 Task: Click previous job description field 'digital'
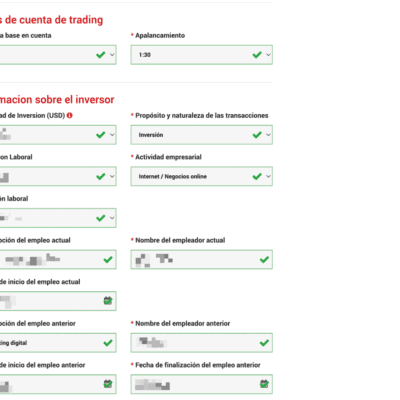[x=57, y=343]
